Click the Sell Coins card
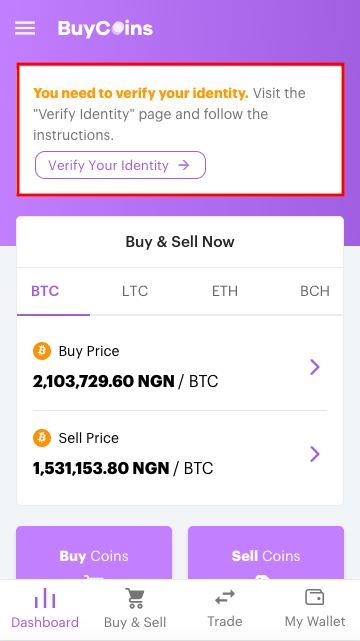The height and width of the screenshot is (641, 360). coord(266,553)
